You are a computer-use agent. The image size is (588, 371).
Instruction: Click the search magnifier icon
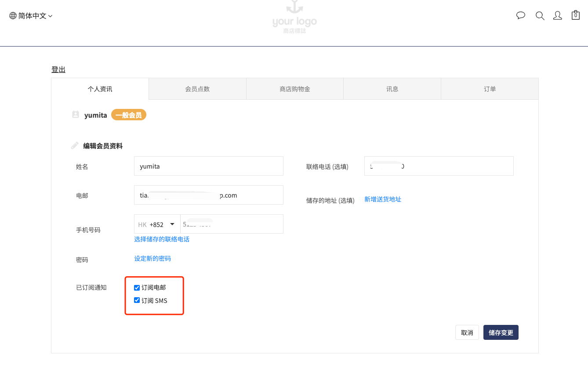tap(540, 16)
